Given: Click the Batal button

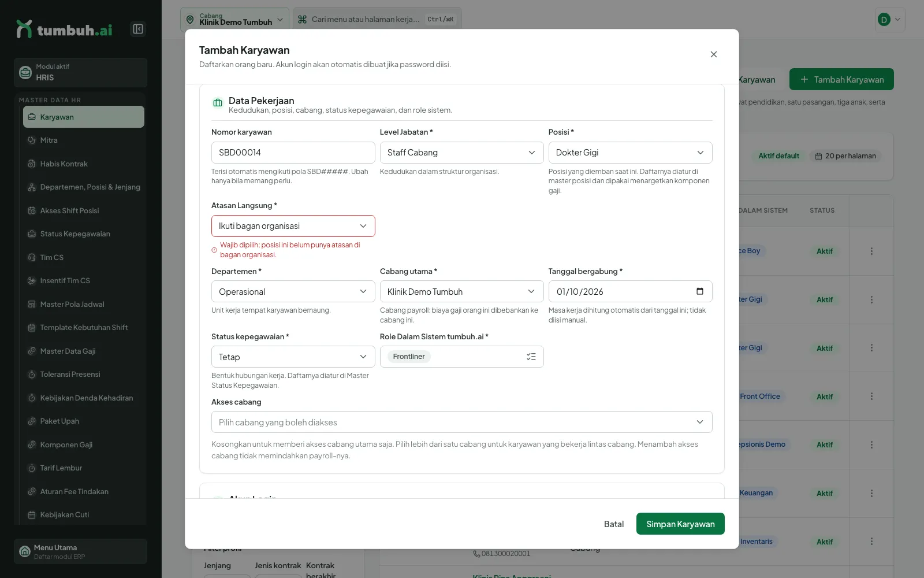Looking at the screenshot, I should [x=613, y=524].
